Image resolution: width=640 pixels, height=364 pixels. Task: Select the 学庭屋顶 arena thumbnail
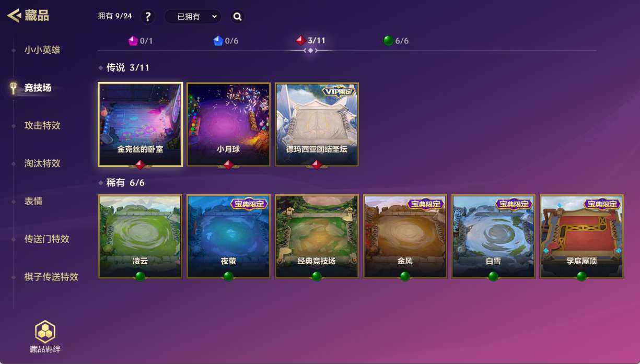coord(581,237)
